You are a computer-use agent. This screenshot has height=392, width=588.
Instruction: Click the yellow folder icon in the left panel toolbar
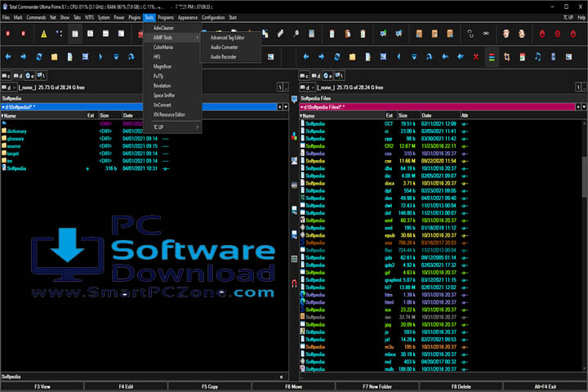pos(55,57)
